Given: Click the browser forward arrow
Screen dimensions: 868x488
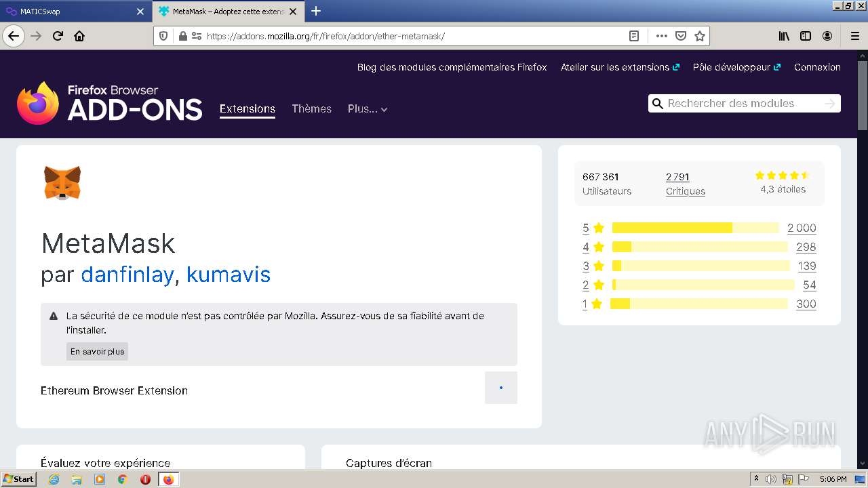Looking at the screenshot, I should (36, 36).
